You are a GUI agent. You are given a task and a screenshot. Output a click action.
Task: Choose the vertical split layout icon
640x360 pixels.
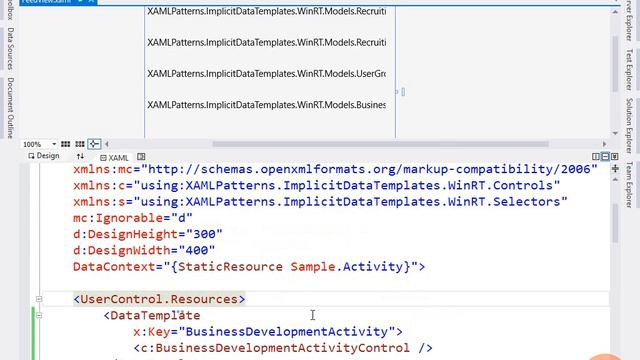[596, 157]
